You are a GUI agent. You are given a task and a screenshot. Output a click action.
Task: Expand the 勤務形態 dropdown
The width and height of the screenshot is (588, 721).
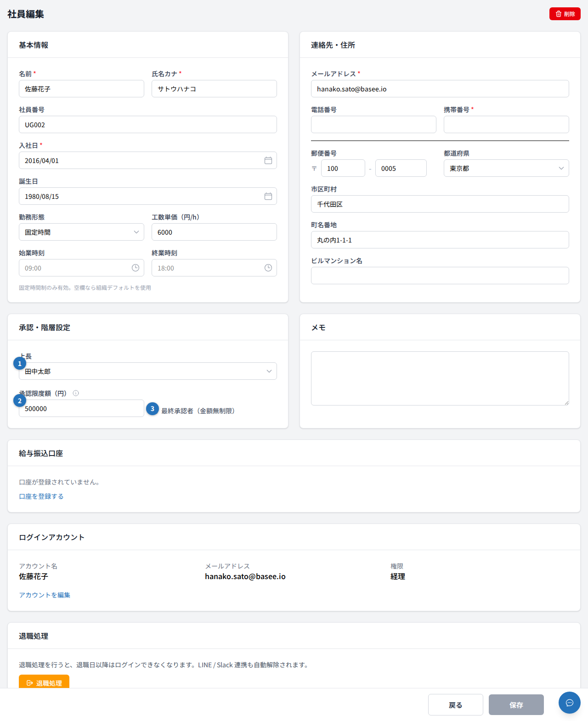81,232
